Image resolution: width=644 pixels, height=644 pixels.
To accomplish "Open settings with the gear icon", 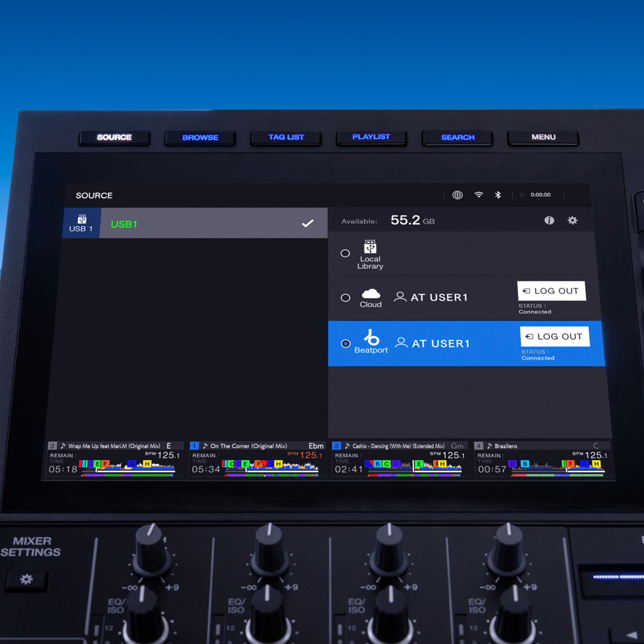I will [572, 220].
